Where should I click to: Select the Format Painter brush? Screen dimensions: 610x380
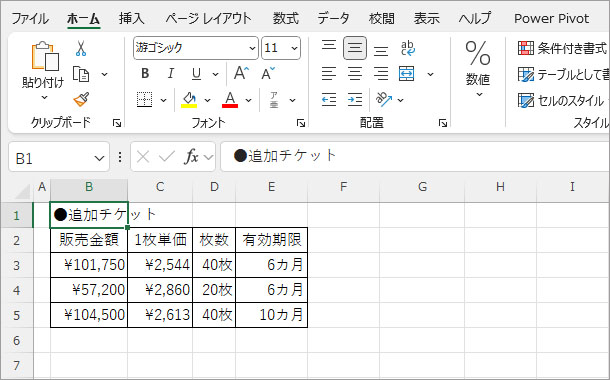[81, 100]
